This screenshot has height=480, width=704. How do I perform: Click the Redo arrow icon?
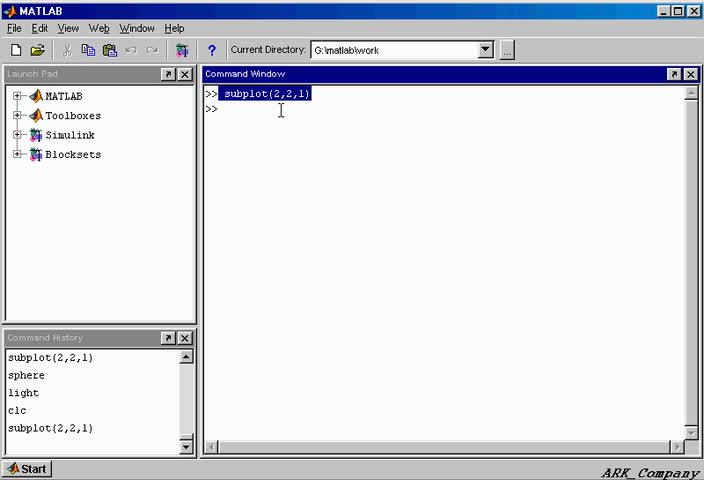[x=153, y=50]
